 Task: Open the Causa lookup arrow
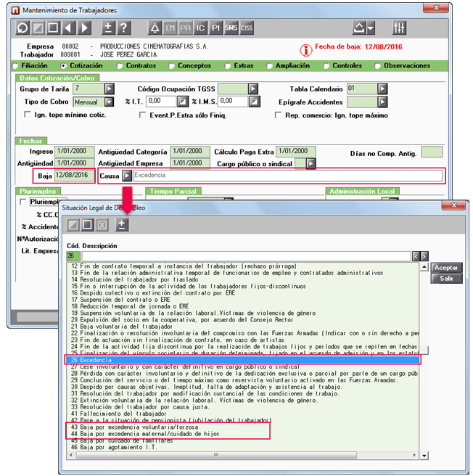(x=127, y=176)
